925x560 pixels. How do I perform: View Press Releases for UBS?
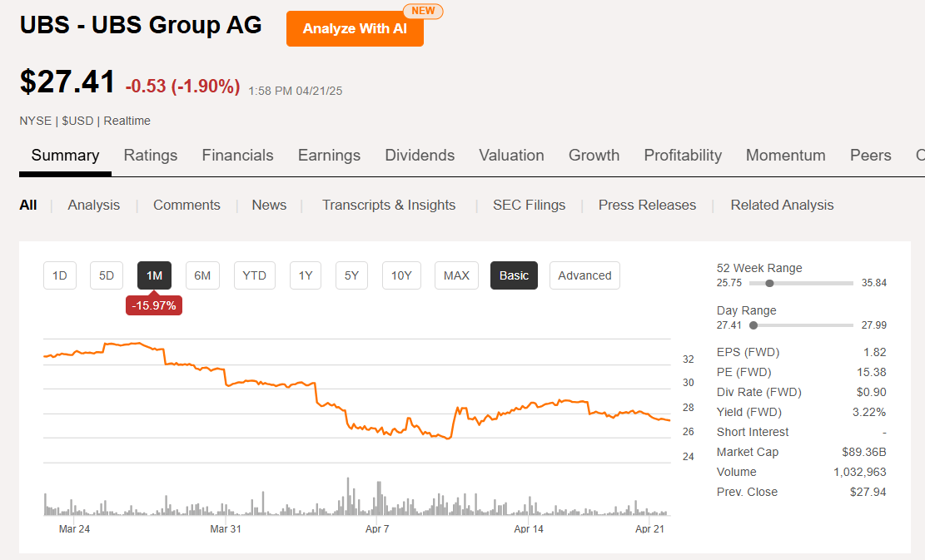(647, 205)
